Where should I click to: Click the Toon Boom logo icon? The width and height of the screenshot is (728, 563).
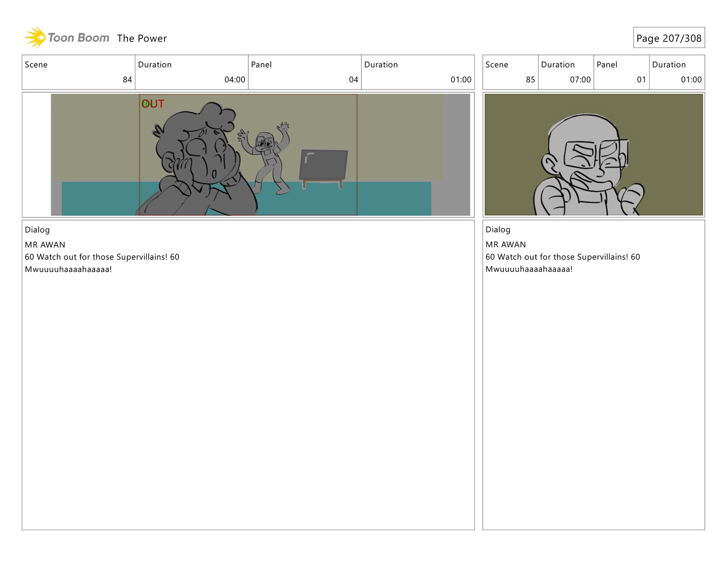[x=35, y=38]
